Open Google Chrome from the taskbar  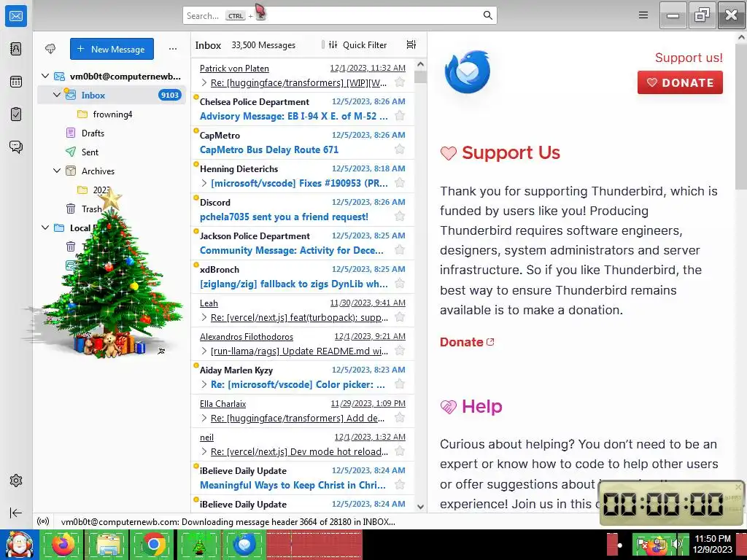pos(153,544)
